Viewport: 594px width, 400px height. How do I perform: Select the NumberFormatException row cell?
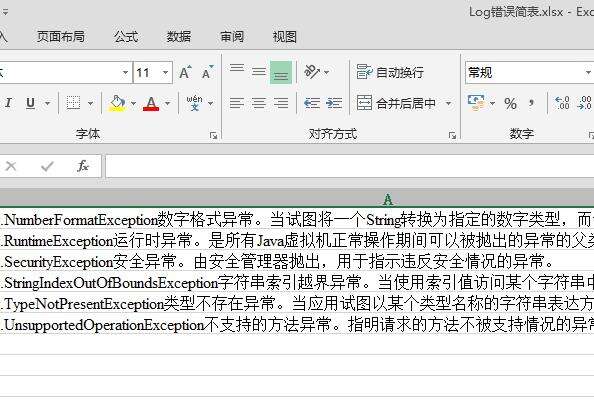297,219
